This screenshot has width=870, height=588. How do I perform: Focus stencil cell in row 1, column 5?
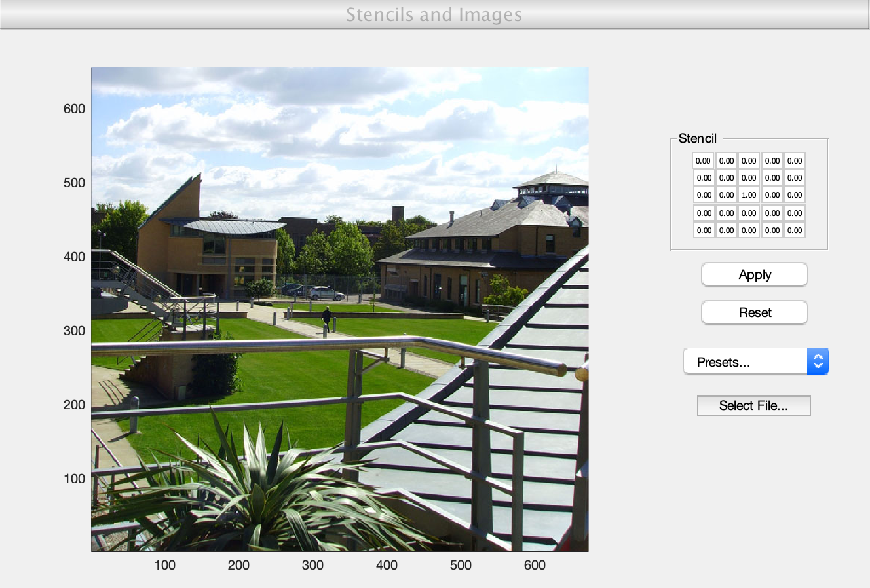pyautogui.click(x=795, y=160)
